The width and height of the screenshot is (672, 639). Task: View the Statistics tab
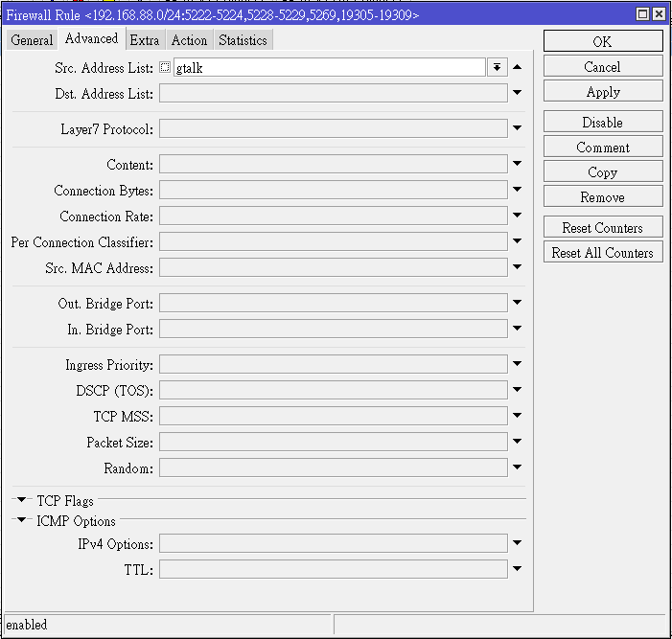point(243,40)
